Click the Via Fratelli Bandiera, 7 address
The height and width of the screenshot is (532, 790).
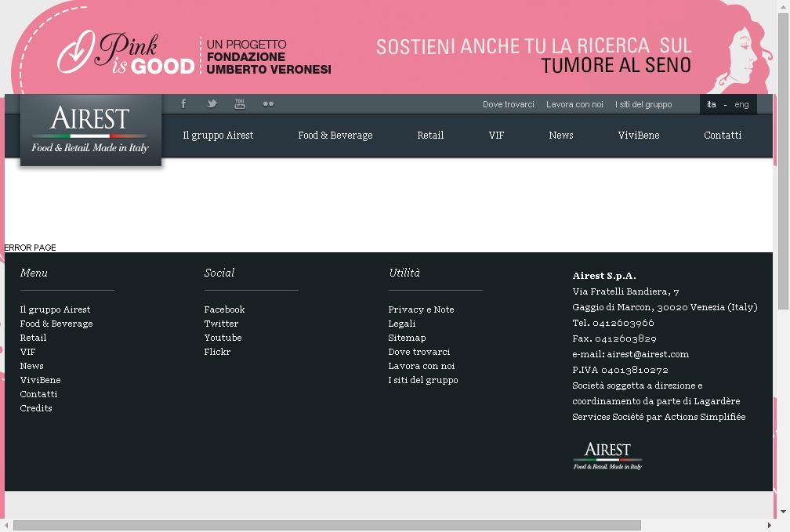(625, 291)
